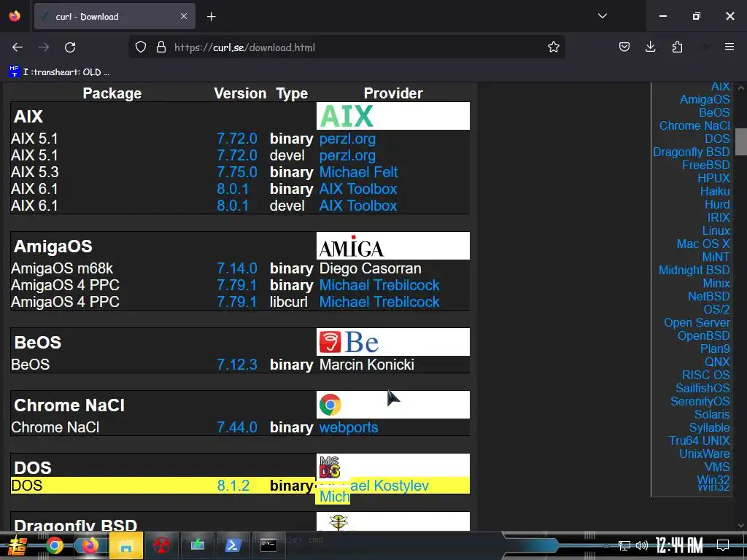
Task: Click the AIX logo image
Action: (347, 116)
